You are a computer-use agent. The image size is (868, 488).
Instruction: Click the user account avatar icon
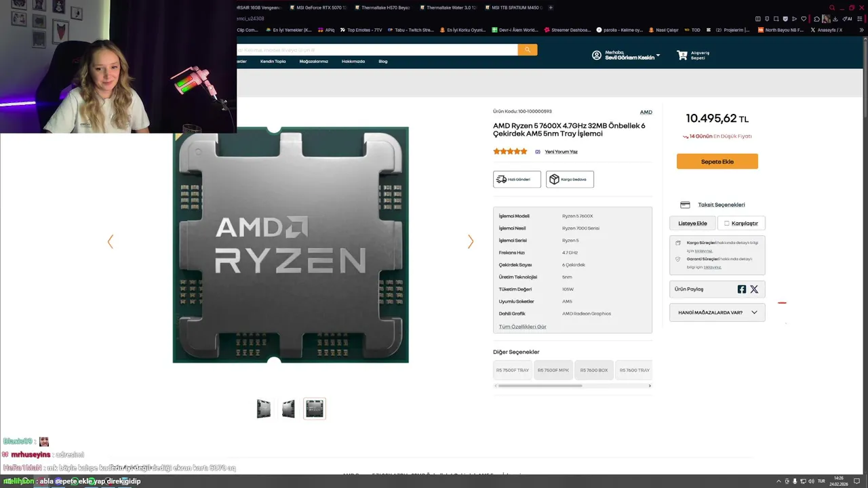597,55
